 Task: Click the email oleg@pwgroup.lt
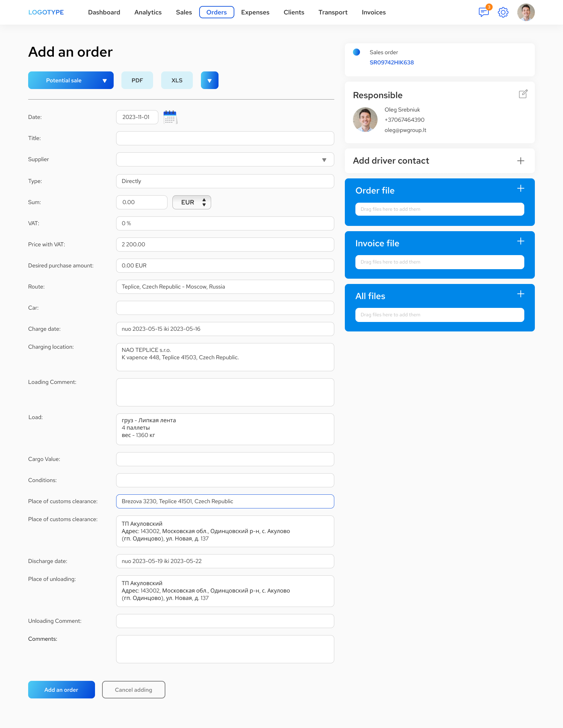(405, 130)
